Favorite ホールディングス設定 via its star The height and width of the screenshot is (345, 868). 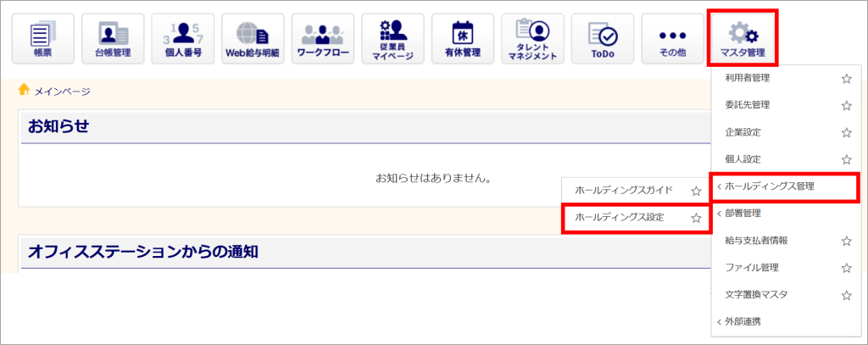click(x=697, y=218)
